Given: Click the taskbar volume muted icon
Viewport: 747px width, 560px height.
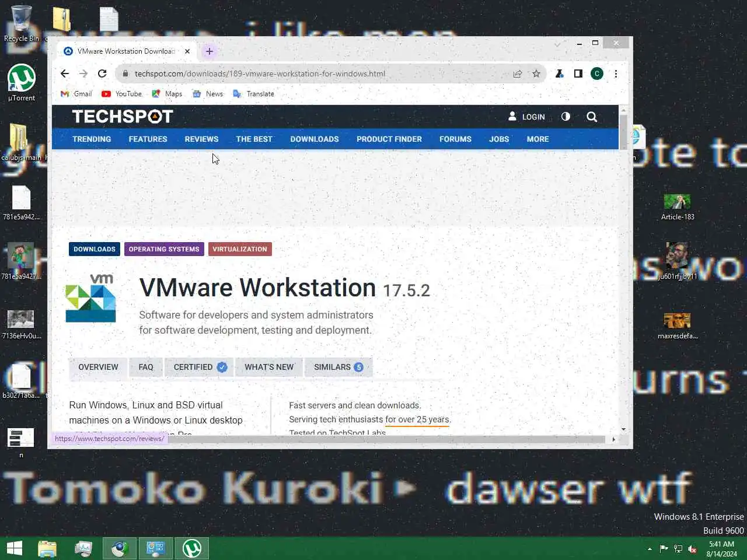Looking at the screenshot, I should click(692, 549).
